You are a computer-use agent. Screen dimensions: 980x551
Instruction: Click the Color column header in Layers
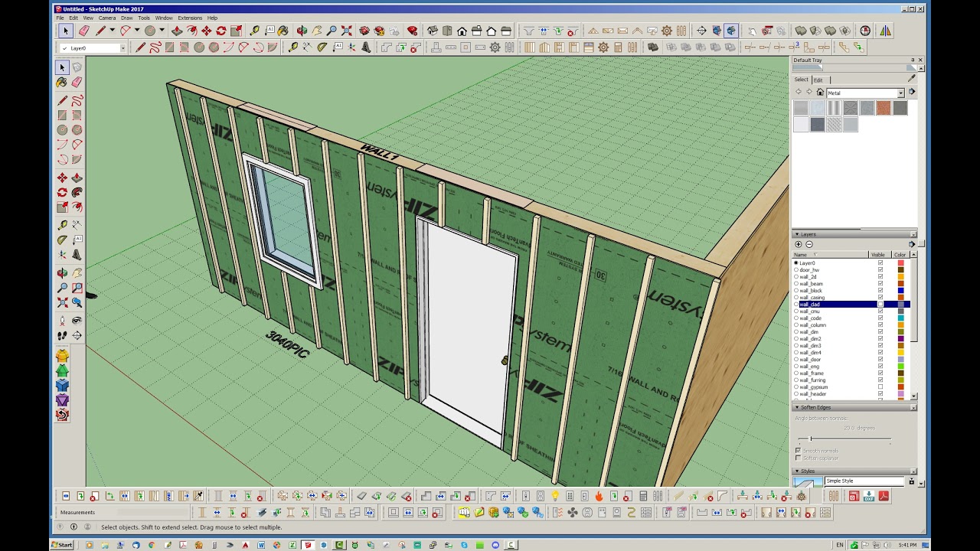click(x=900, y=255)
